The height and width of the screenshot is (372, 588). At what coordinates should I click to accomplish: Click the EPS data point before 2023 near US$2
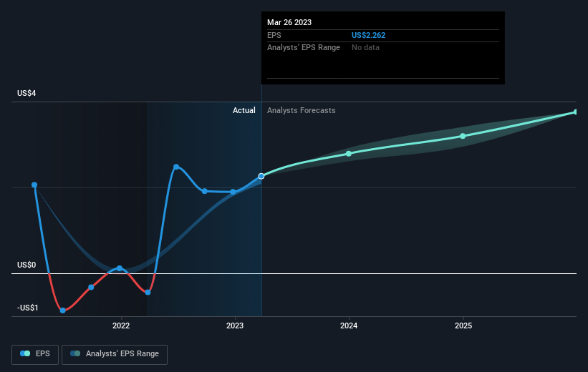click(204, 191)
